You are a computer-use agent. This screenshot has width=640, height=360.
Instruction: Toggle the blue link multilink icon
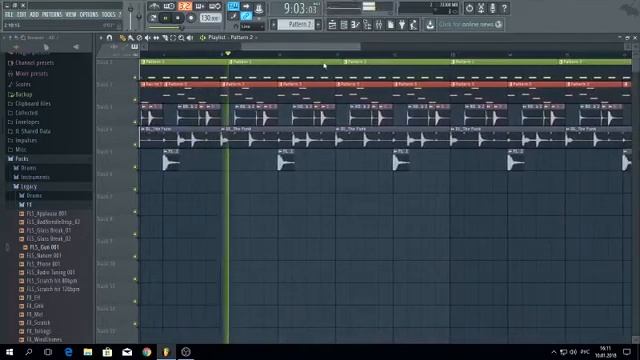tap(246, 16)
